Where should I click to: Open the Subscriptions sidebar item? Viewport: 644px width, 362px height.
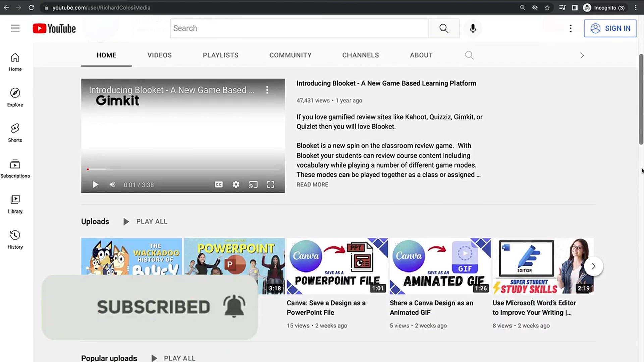(15, 169)
